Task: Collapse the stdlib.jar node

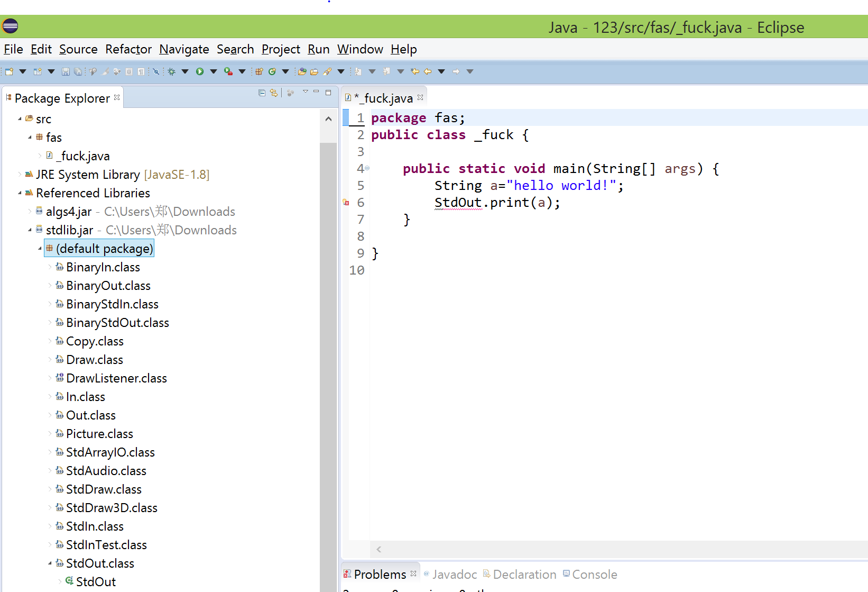Action: click(30, 230)
